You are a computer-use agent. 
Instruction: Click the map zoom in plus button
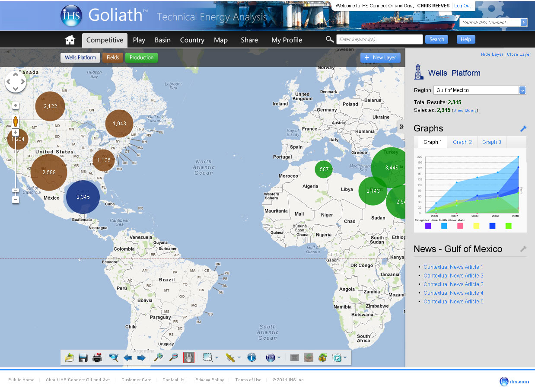click(16, 133)
